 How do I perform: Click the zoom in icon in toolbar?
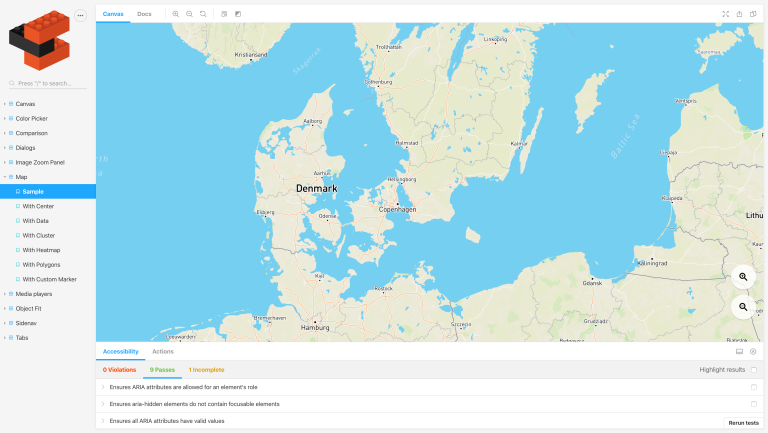tap(176, 14)
